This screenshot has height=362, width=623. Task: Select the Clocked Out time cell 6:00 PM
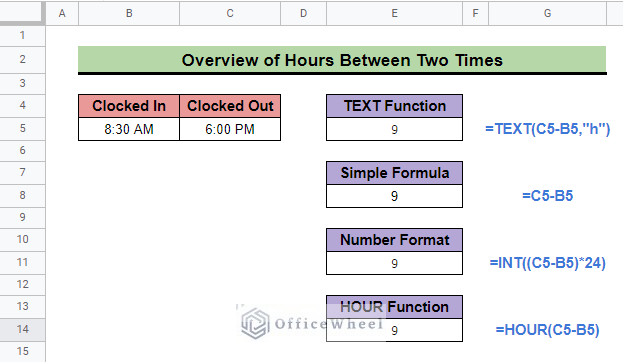tap(230, 129)
